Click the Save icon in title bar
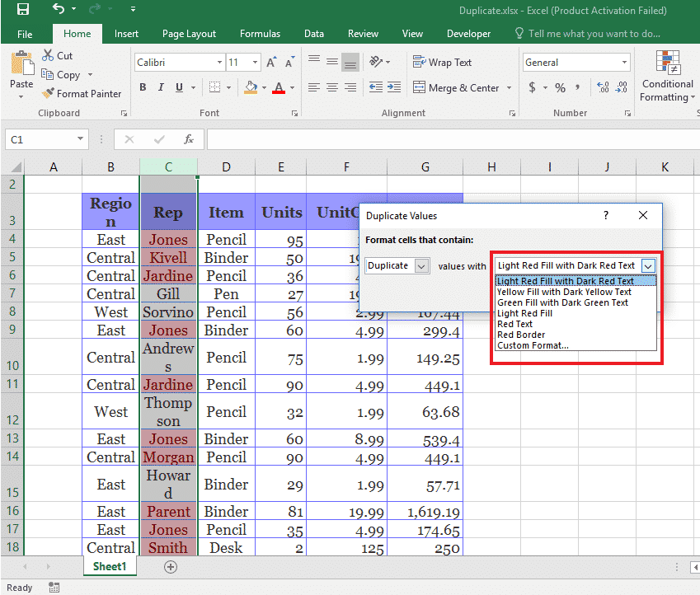This screenshot has width=700, height=595. 22,10
